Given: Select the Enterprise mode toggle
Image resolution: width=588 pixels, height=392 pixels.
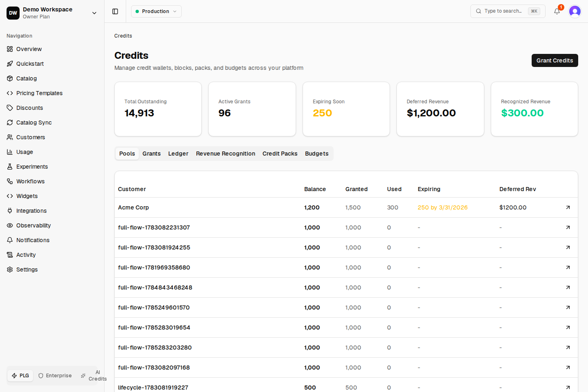Looking at the screenshot, I should [55, 376].
